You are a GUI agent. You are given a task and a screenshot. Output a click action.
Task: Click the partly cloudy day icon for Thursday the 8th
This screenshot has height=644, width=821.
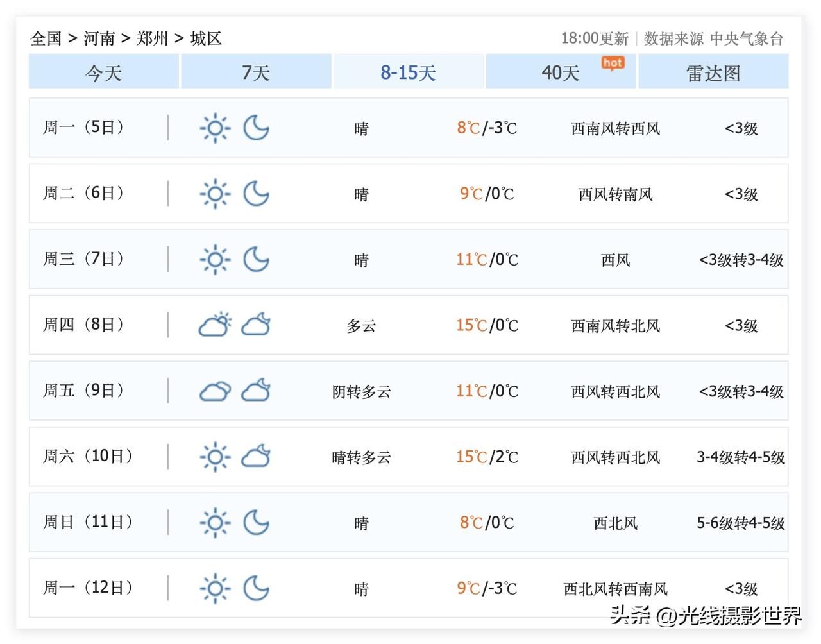[x=215, y=325]
